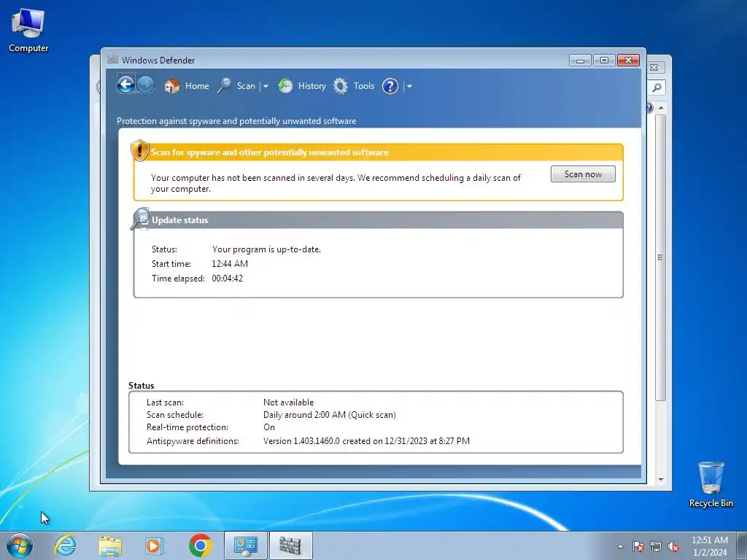Click 'Not available' last scan value
This screenshot has width=747, height=560.
pyautogui.click(x=288, y=402)
